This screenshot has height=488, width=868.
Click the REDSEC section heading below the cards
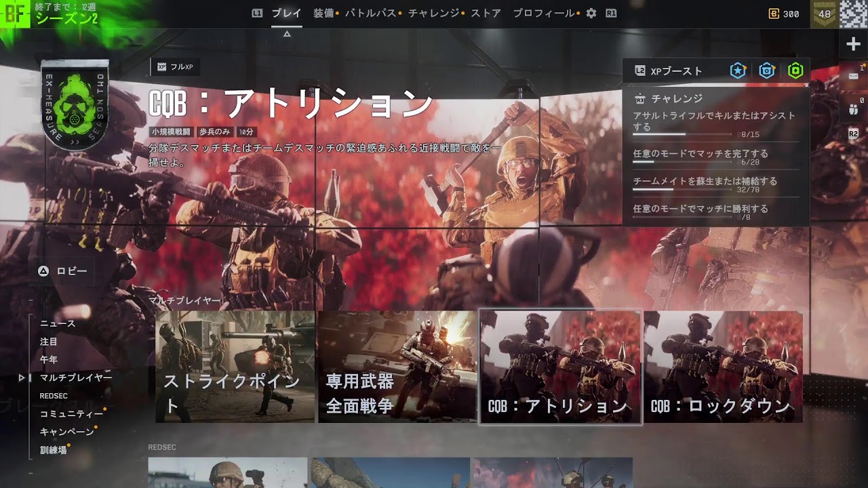[x=162, y=447]
